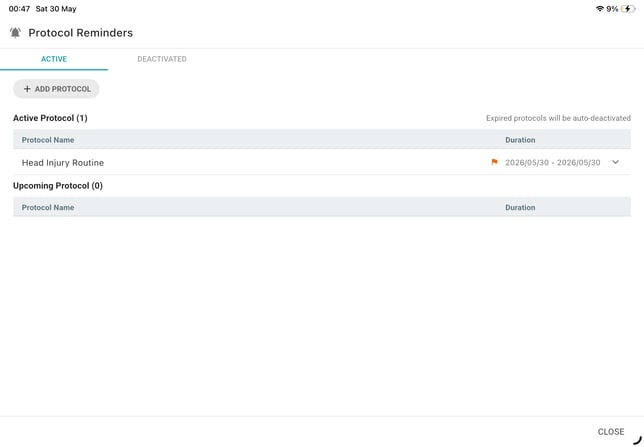The height and width of the screenshot is (447, 644).
Task: Switch to the ACTIVE tab
Action: (x=54, y=59)
